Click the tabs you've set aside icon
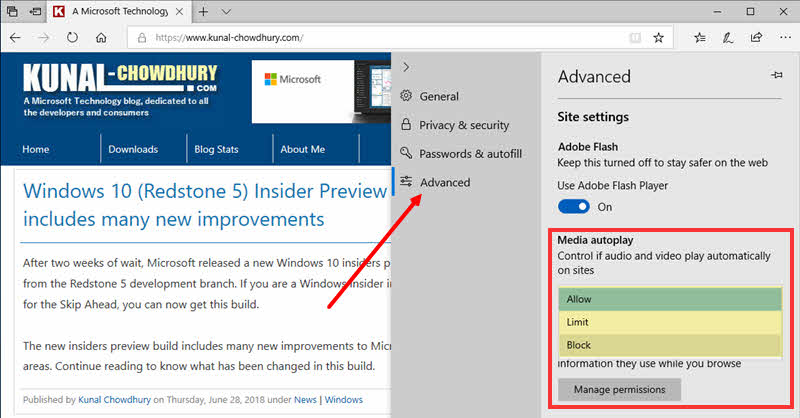Viewport: 800px width, 418px height. (x=12, y=11)
